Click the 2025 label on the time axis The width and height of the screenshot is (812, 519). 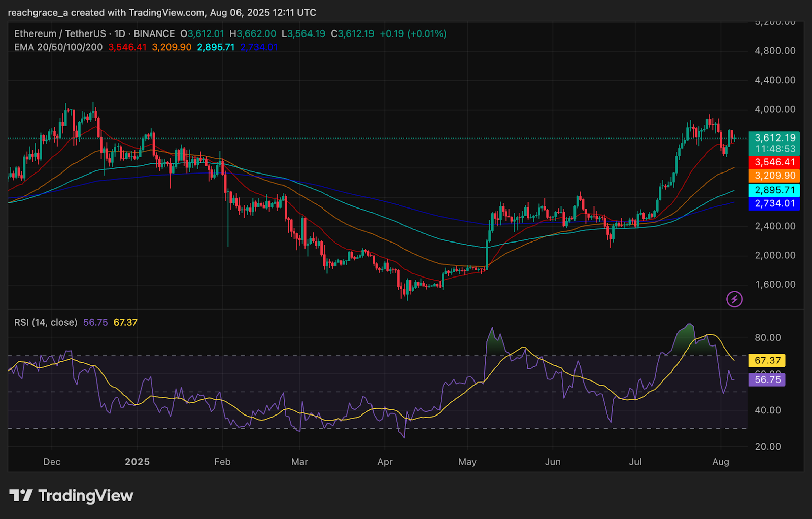tap(137, 462)
